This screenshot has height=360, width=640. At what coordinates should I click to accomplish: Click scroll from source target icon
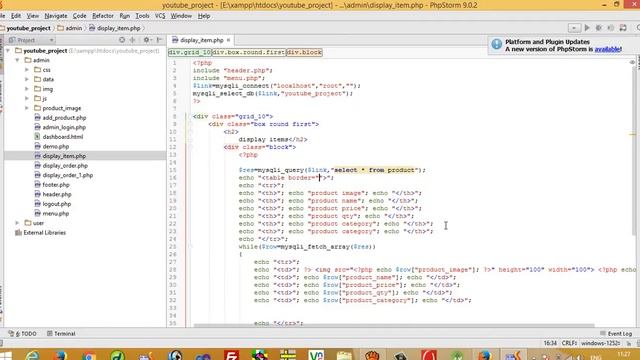(122, 40)
